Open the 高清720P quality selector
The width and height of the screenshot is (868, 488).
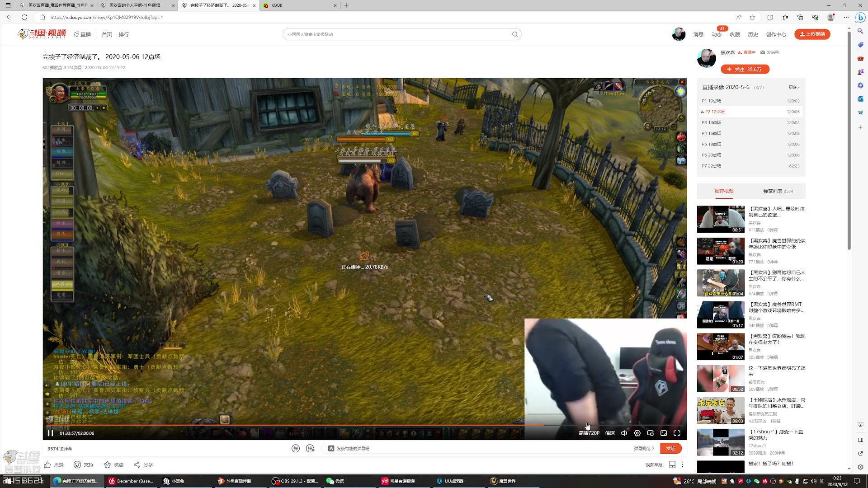tap(589, 433)
